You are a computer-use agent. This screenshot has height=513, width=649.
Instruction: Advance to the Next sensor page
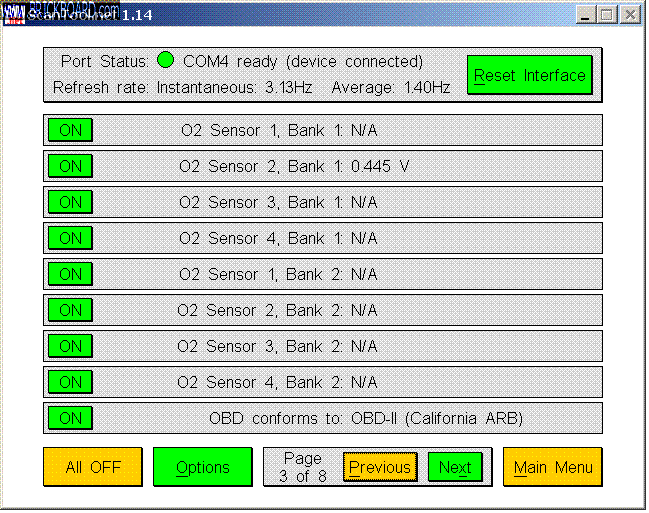click(454, 467)
